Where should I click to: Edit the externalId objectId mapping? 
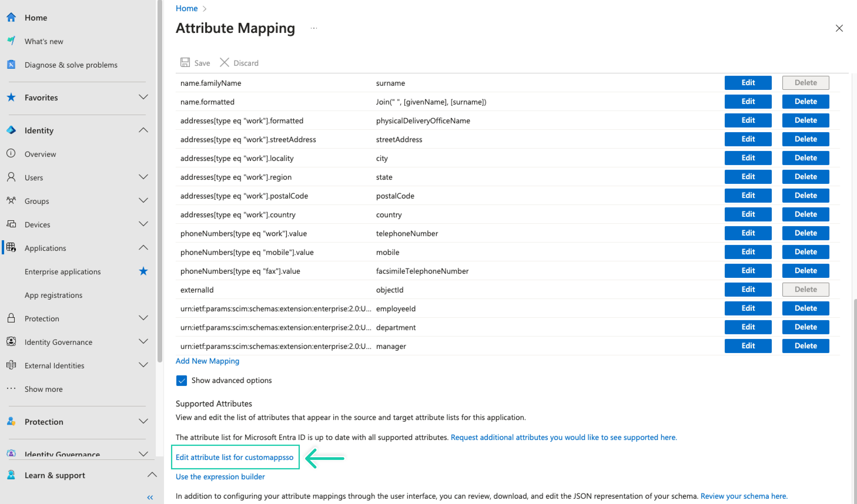click(748, 290)
